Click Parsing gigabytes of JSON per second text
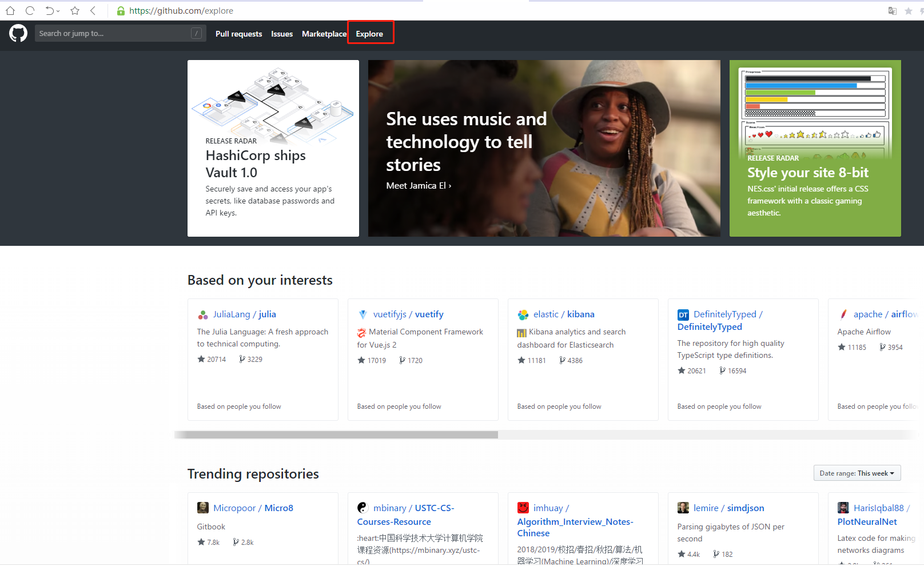 point(731,533)
